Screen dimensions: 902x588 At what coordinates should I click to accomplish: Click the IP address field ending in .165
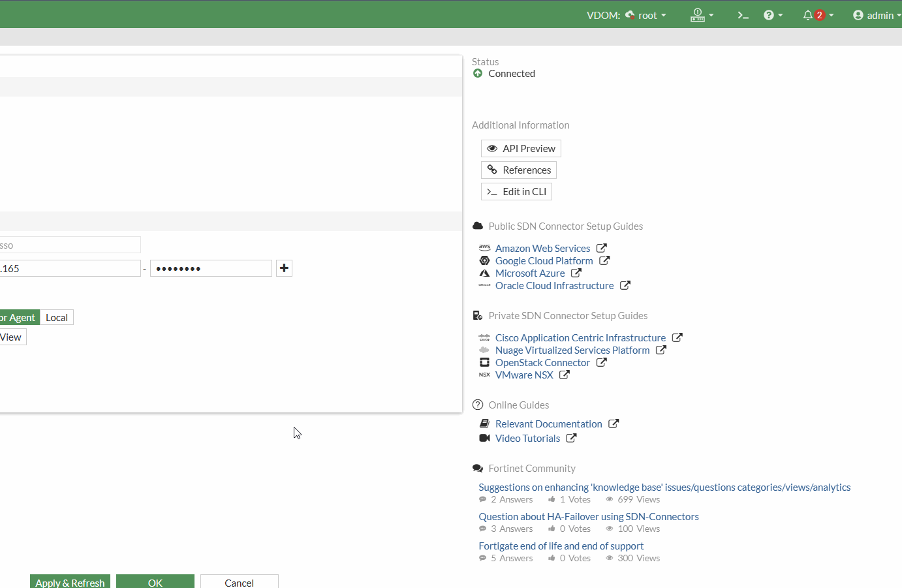click(x=70, y=268)
